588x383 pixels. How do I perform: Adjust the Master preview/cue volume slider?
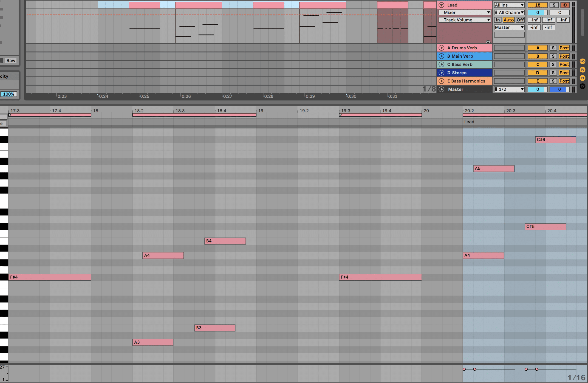[x=560, y=89]
